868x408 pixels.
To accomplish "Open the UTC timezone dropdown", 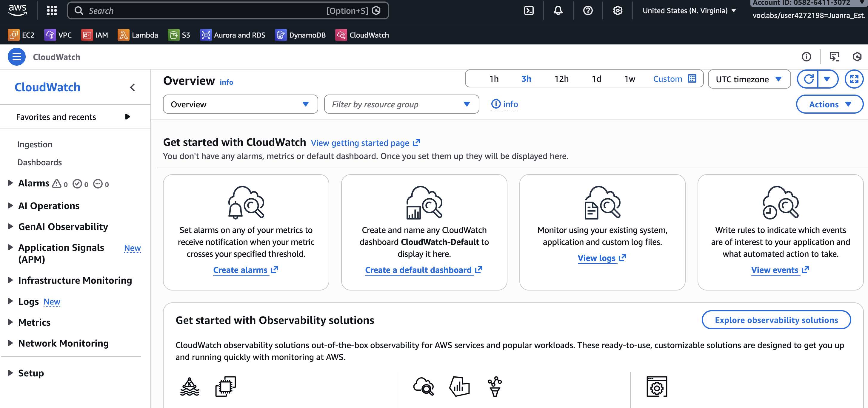I will pyautogui.click(x=749, y=79).
